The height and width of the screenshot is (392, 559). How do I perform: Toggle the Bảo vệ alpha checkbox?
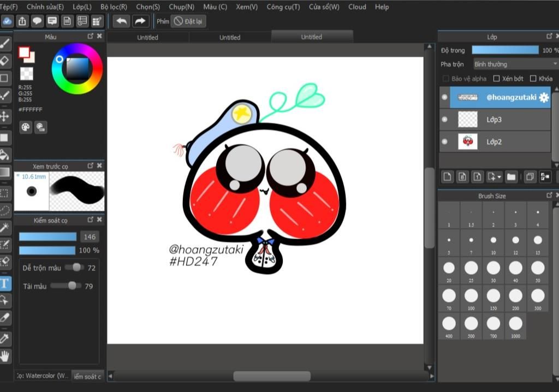445,79
